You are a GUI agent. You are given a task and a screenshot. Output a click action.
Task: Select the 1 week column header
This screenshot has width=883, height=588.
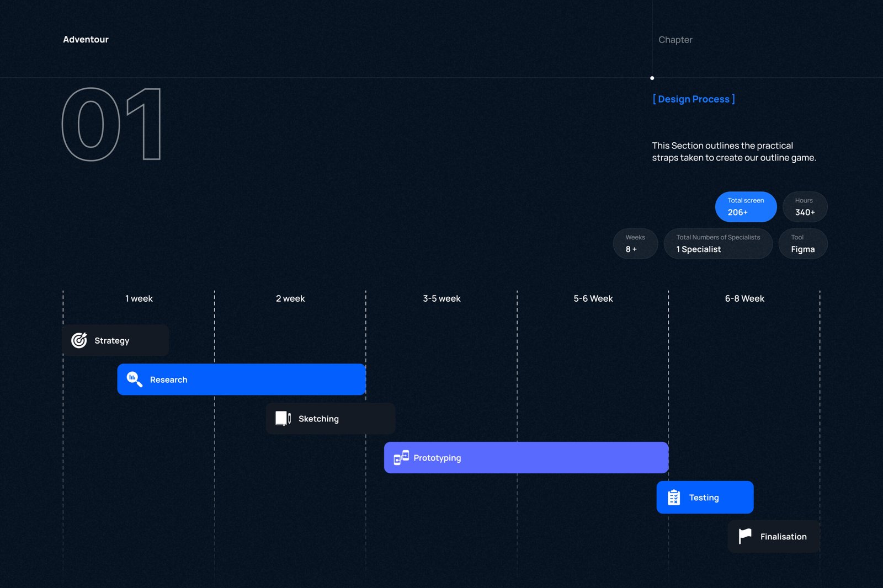click(139, 298)
